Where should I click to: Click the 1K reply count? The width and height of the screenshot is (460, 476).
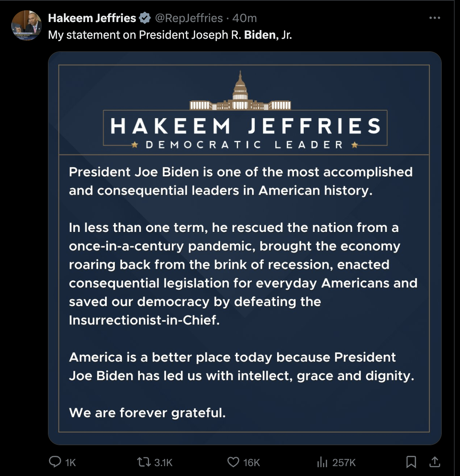70,463
